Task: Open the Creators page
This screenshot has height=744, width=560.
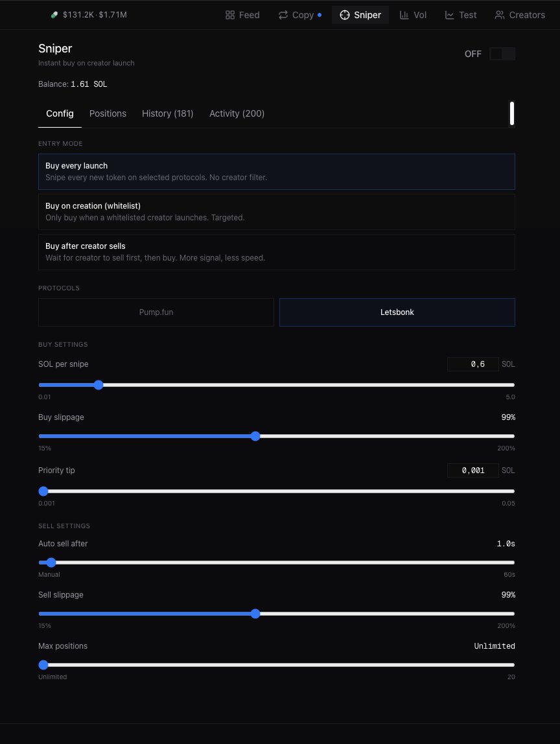Action: (520, 15)
